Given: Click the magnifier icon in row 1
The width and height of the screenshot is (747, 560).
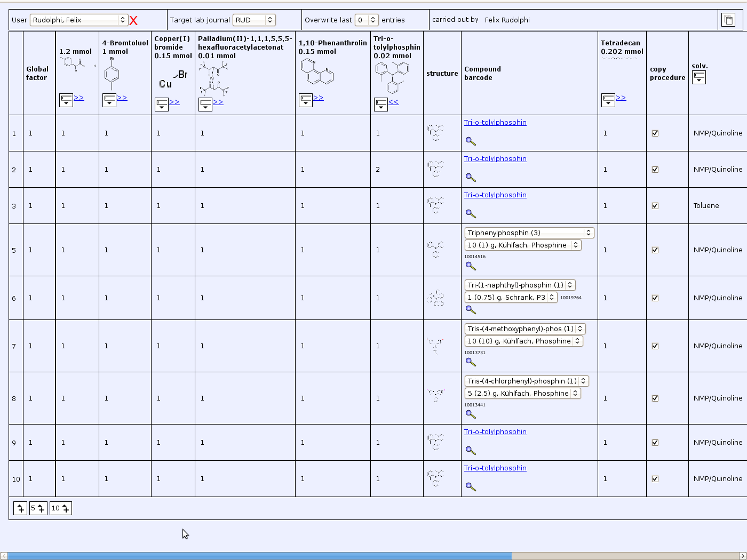Looking at the screenshot, I should click(x=471, y=141).
